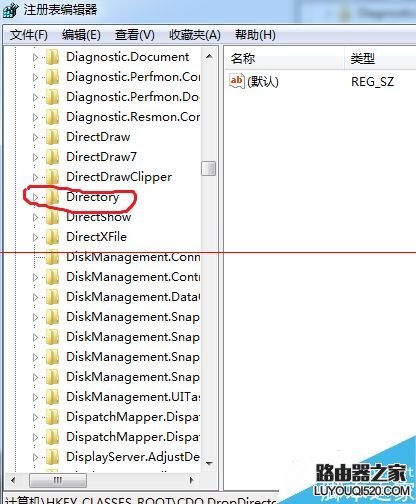Expand the Diagnostic.Resmon.Cor key

35,117
